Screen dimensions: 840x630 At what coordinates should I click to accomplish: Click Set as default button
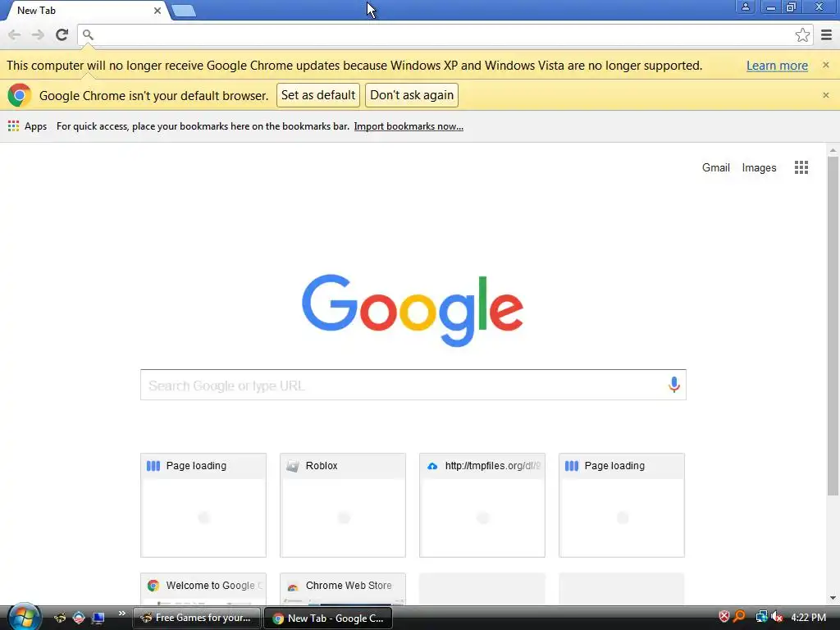coord(318,95)
